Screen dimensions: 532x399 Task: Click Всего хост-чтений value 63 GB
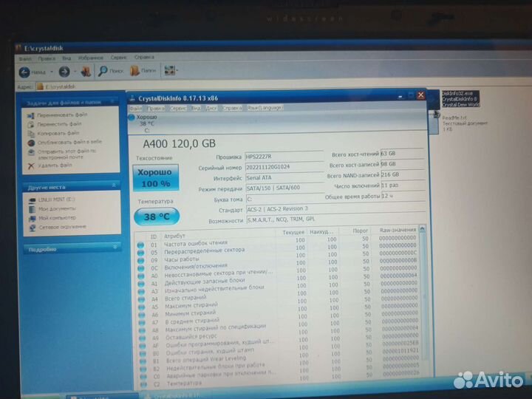402,154
